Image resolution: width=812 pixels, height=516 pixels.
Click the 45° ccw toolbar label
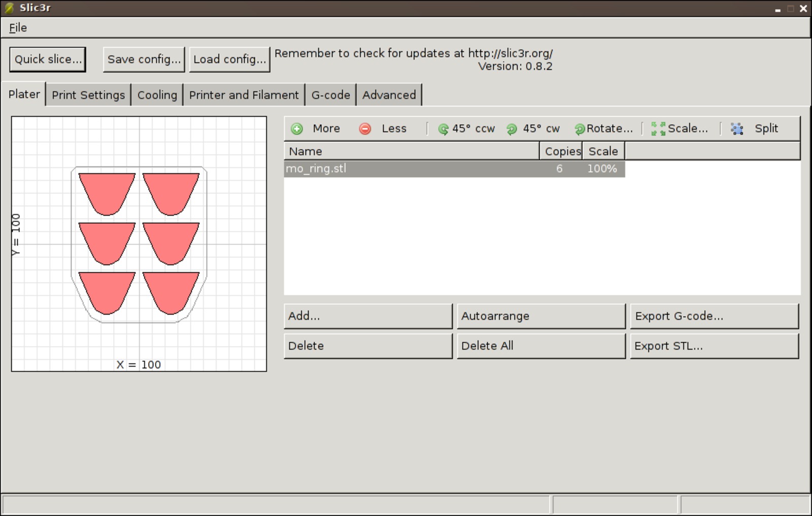[473, 129]
